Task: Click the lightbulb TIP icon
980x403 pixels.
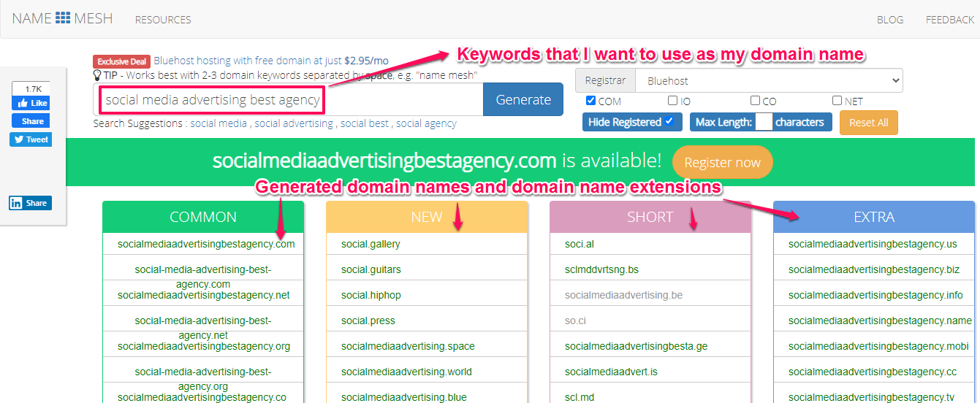Action: click(96, 75)
